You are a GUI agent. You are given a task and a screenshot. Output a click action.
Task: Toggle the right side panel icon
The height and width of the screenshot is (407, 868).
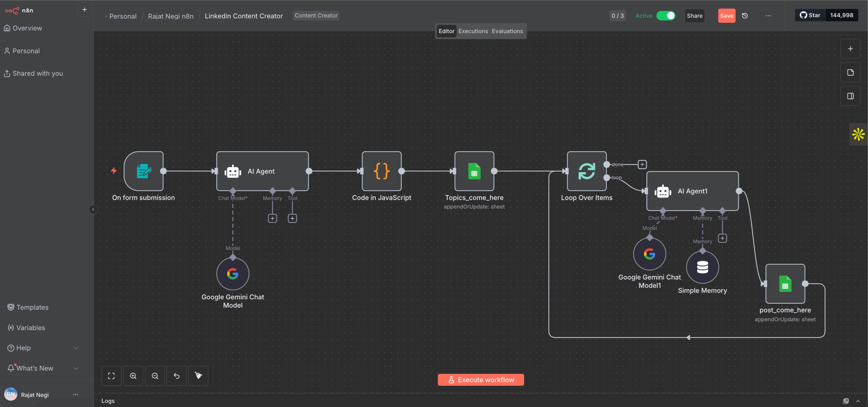click(850, 96)
